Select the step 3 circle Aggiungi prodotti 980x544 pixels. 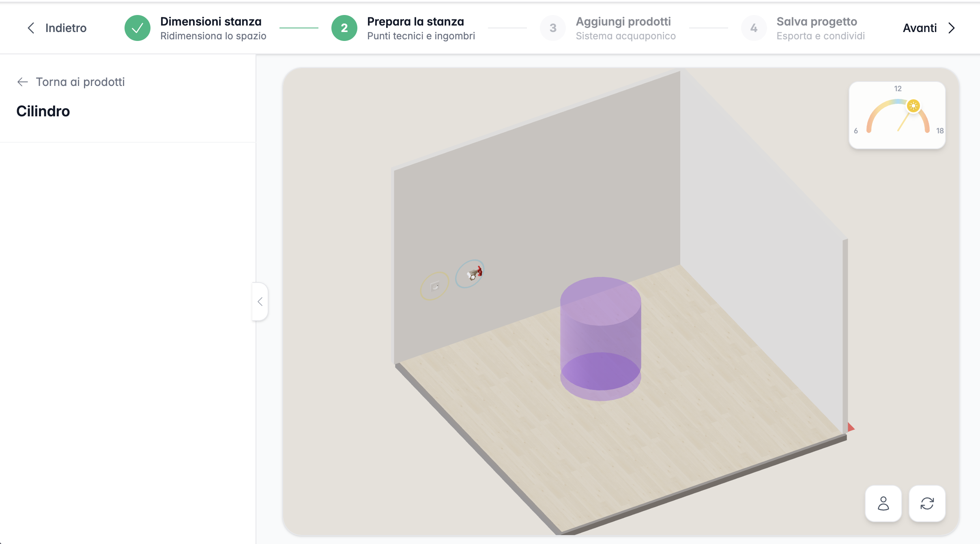[x=552, y=28]
